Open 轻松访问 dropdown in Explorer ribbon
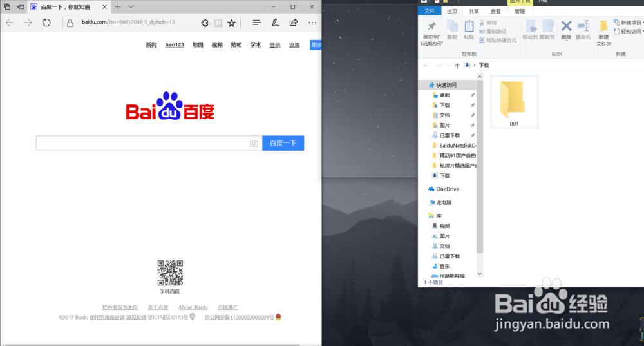The height and width of the screenshot is (346, 644). click(628, 31)
